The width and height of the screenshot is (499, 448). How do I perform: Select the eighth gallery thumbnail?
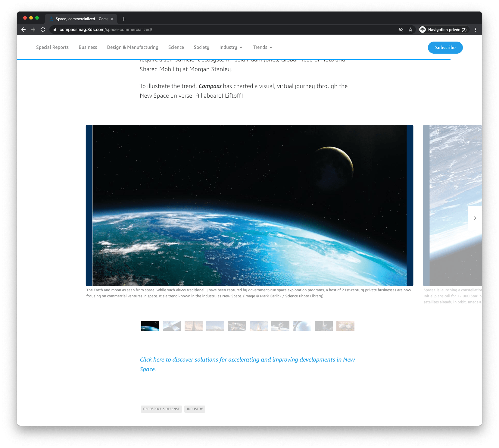pyautogui.click(x=302, y=326)
